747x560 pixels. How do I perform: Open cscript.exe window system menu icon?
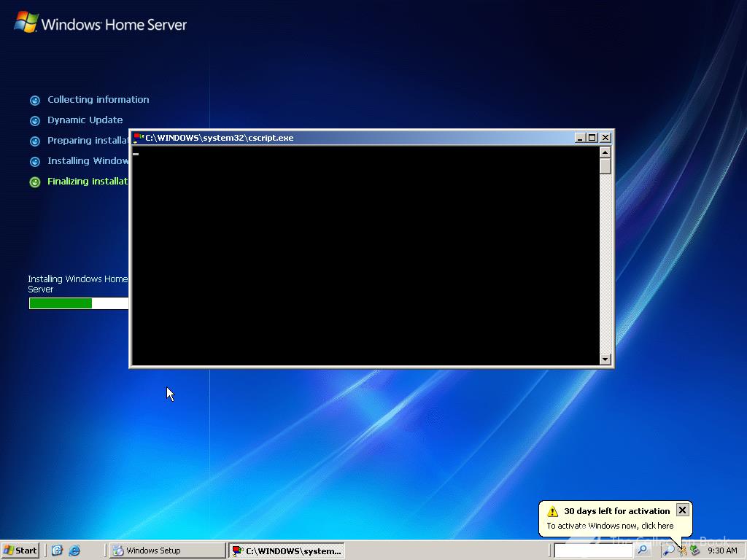tap(139, 138)
